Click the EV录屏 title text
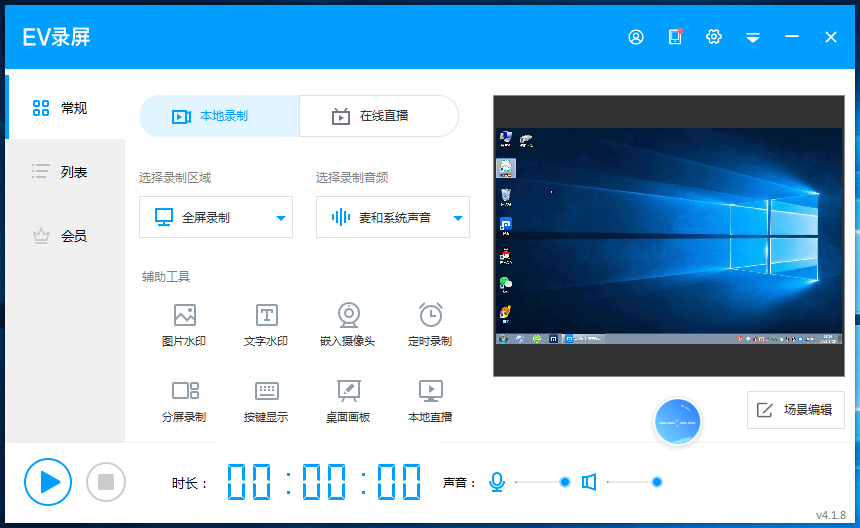This screenshot has width=860, height=528. [x=56, y=37]
